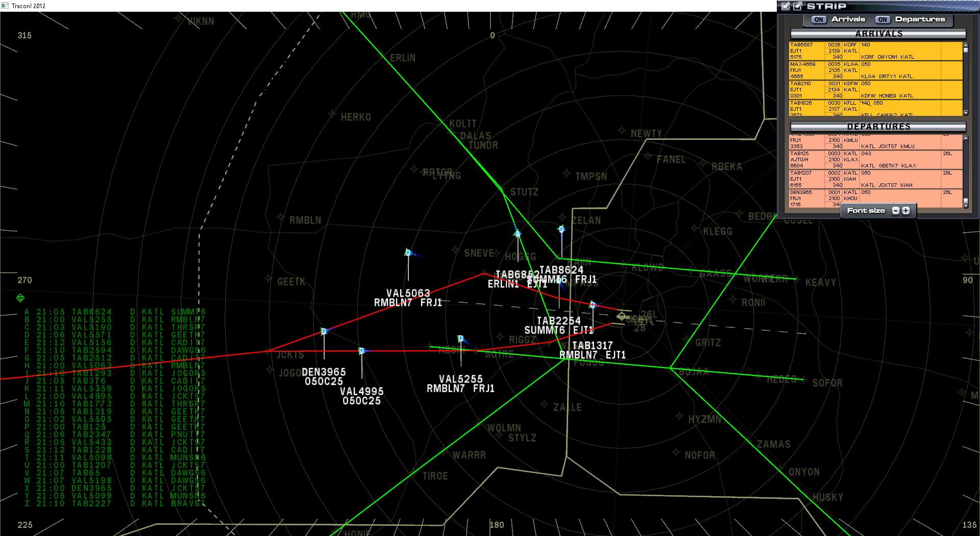Click the airplane symbol at runway 26L

622,315
